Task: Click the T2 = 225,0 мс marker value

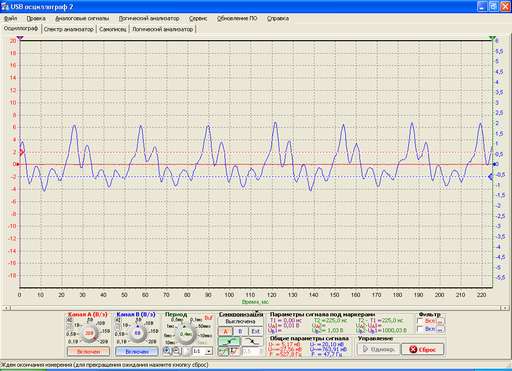Action: point(330,320)
